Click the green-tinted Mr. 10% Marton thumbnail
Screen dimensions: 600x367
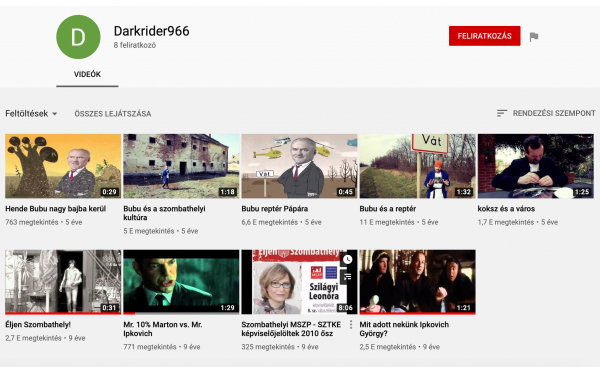pos(181,282)
